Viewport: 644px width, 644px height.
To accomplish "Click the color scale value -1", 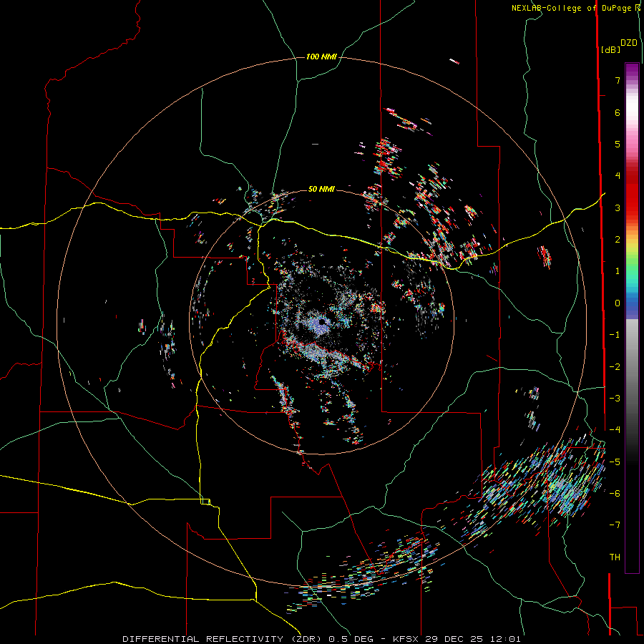I will click(615, 335).
